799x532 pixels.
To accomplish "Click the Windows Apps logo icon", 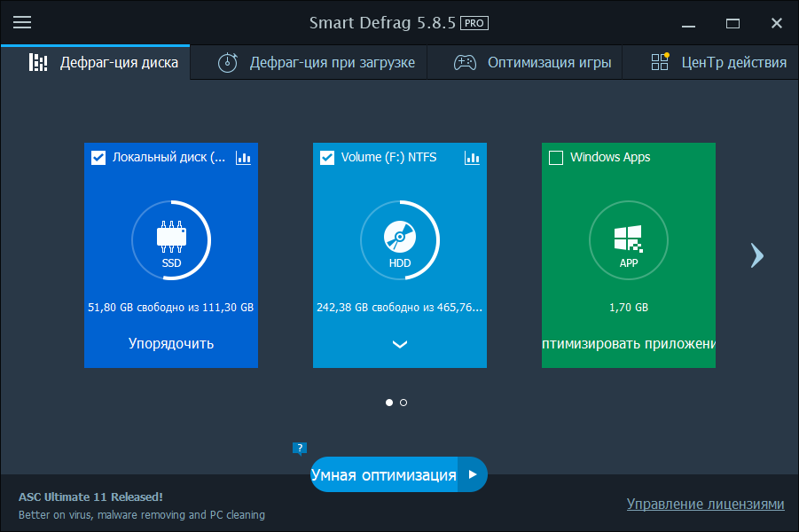I will point(628,236).
